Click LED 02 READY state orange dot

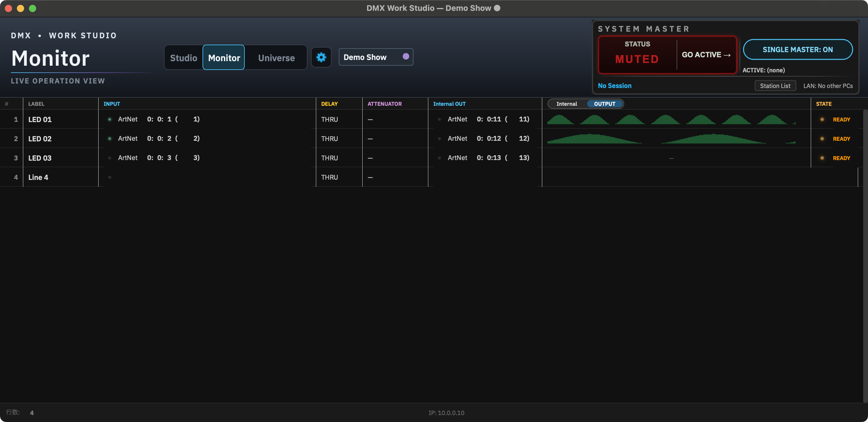coord(822,139)
